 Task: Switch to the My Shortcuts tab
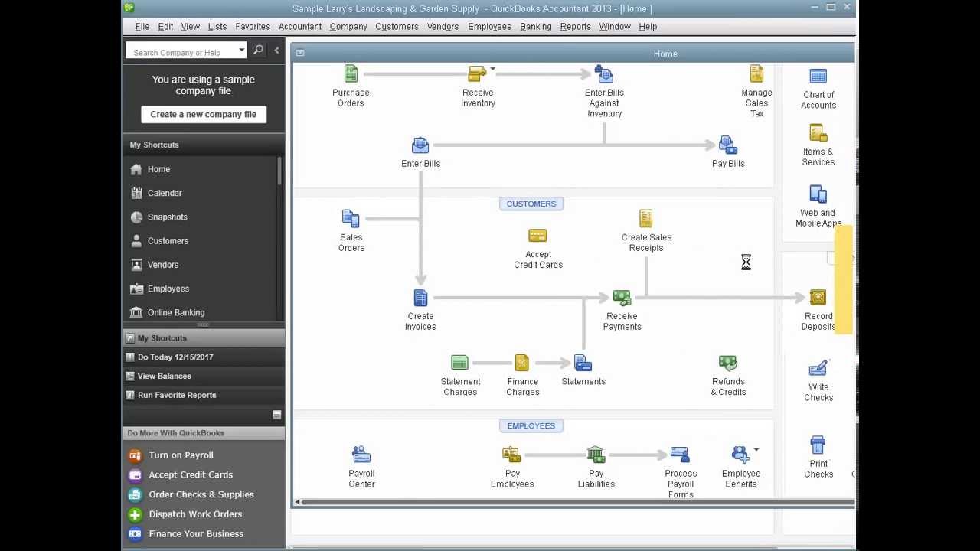coord(203,338)
